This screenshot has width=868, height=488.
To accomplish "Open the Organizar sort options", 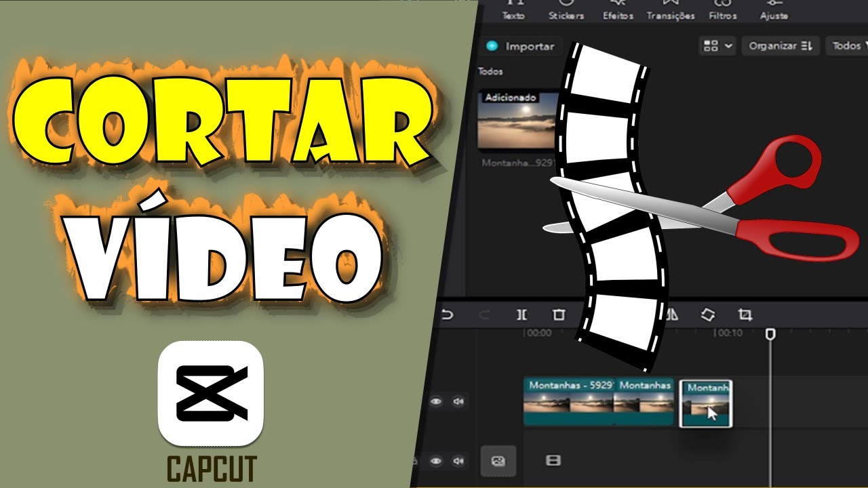I will click(781, 46).
